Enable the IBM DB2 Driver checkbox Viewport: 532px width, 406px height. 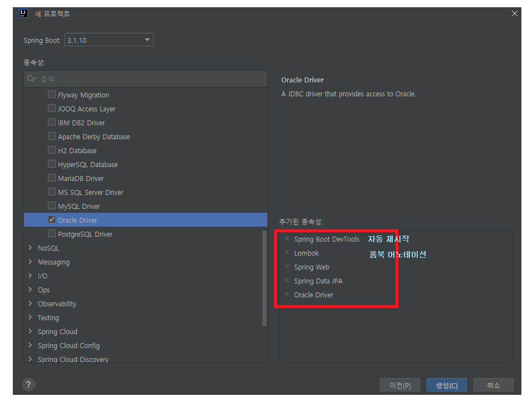click(52, 122)
